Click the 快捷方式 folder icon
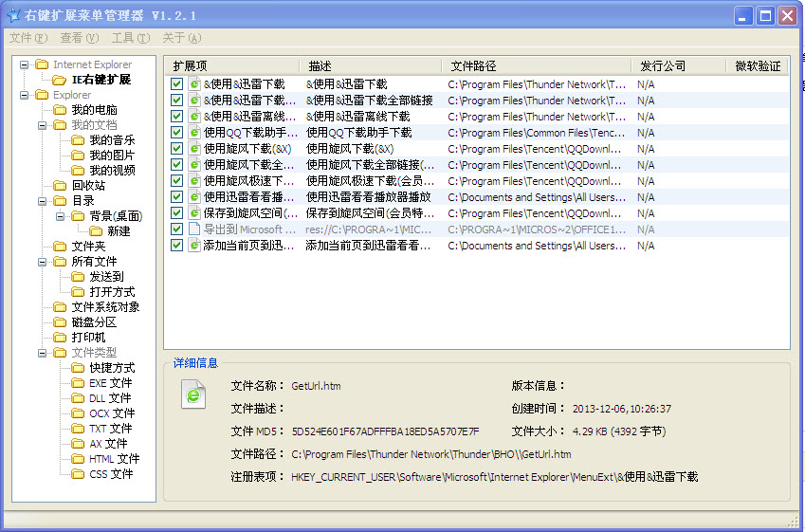The width and height of the screenshot is (805, 532). [x=78, y=368]
